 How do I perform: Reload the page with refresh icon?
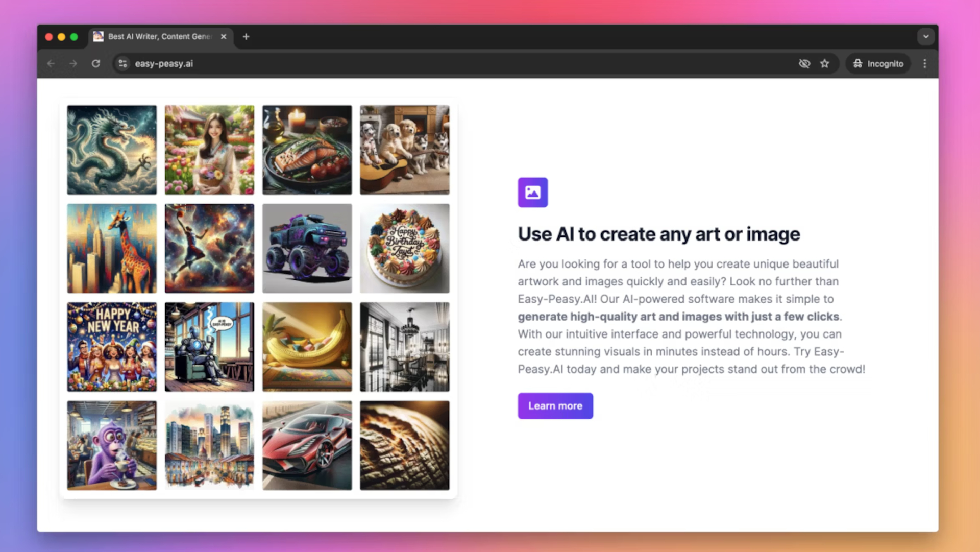coord(96,64)
